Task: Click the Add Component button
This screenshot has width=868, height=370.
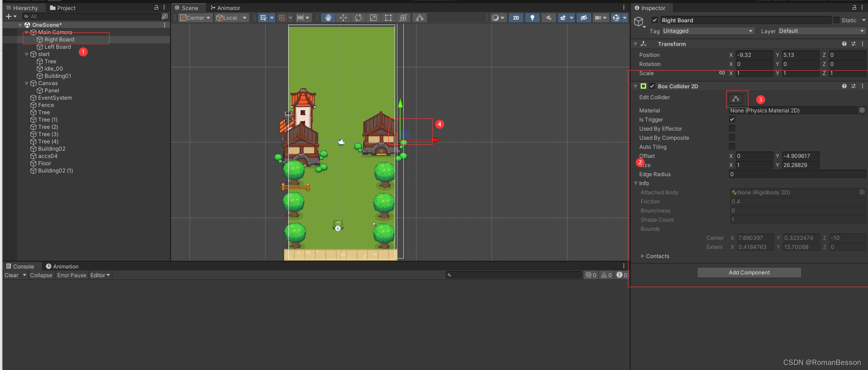Action: [749, 273]
